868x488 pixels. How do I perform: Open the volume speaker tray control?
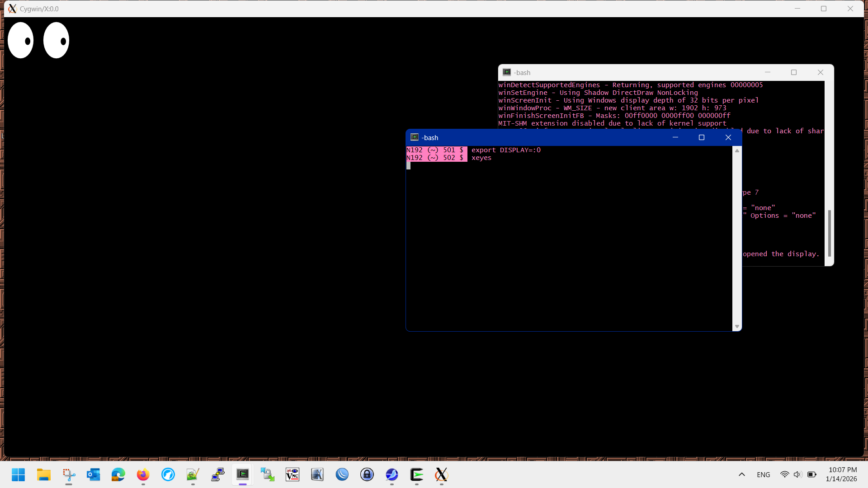797,474
